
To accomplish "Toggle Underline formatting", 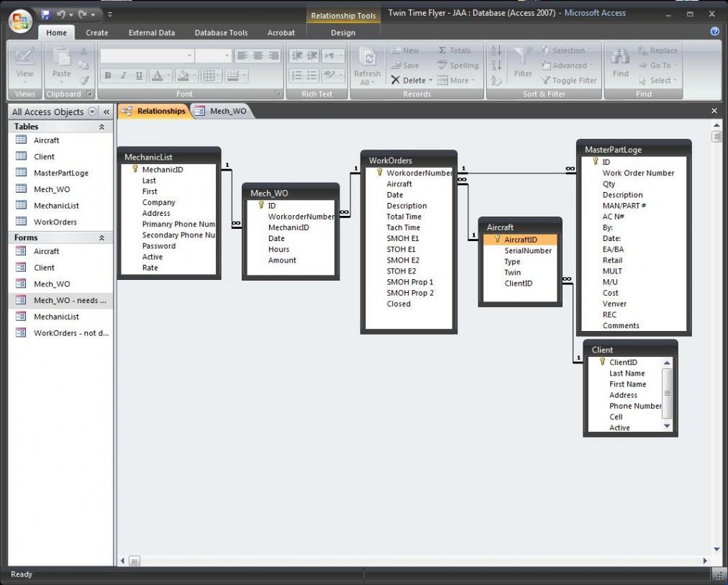I will coord(139,76).
